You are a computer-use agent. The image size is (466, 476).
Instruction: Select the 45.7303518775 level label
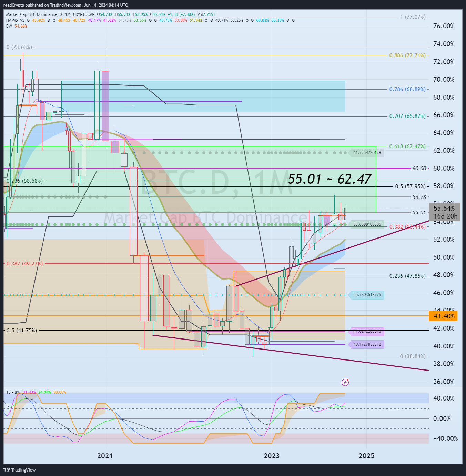pyautogui.click(x=367, y=295)
